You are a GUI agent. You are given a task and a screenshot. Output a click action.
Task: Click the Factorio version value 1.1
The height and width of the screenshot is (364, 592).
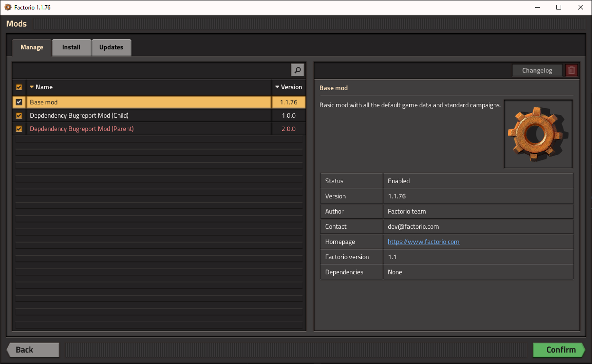click(x=392, y=257)
